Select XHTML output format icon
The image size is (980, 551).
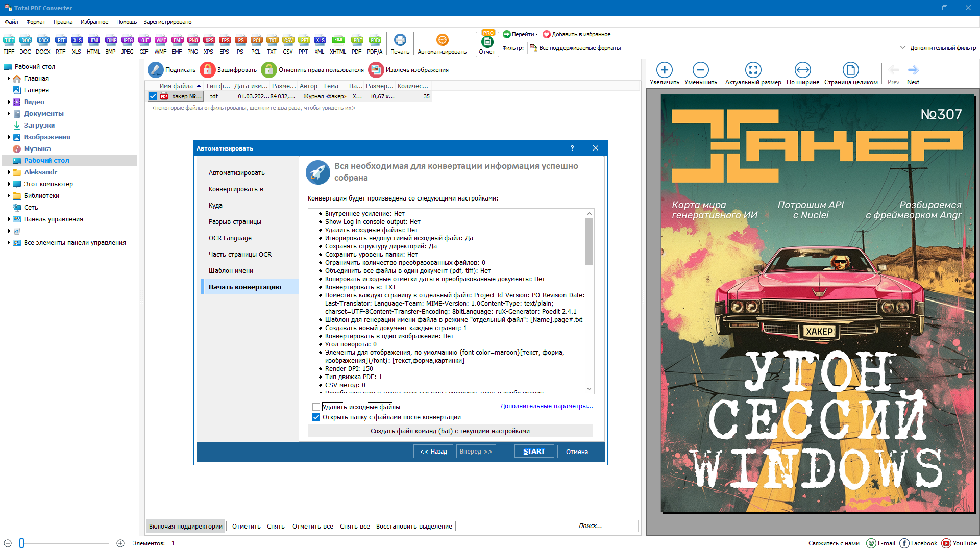click(x=338, y=44)
